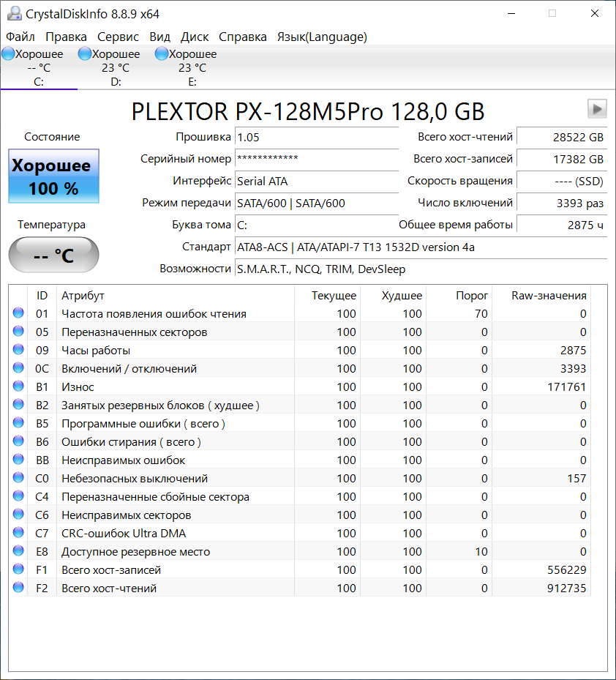Image resolution: width=616 pixels, height=680 pixels.
Task: Click the SATA/600 transfer mode field
Action: click(317, 203)
